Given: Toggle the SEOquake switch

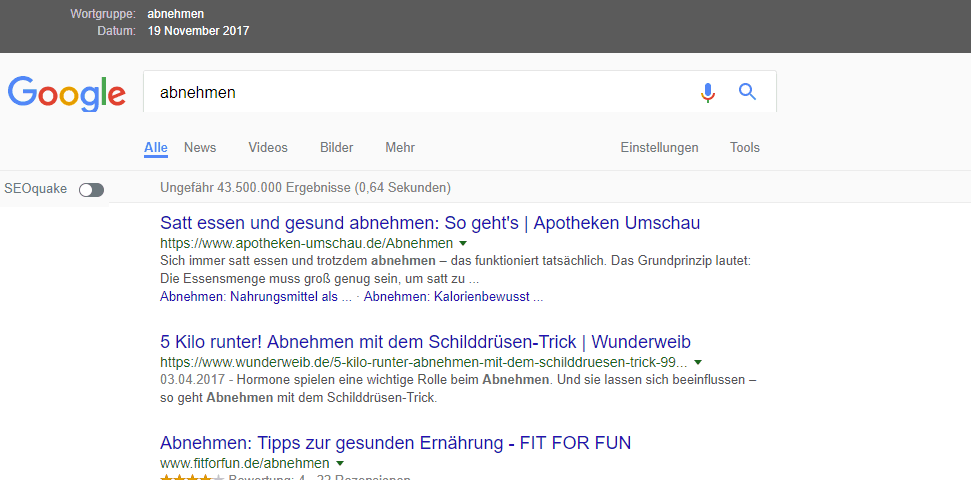Looking at the screenshot, I should (92, 190).
